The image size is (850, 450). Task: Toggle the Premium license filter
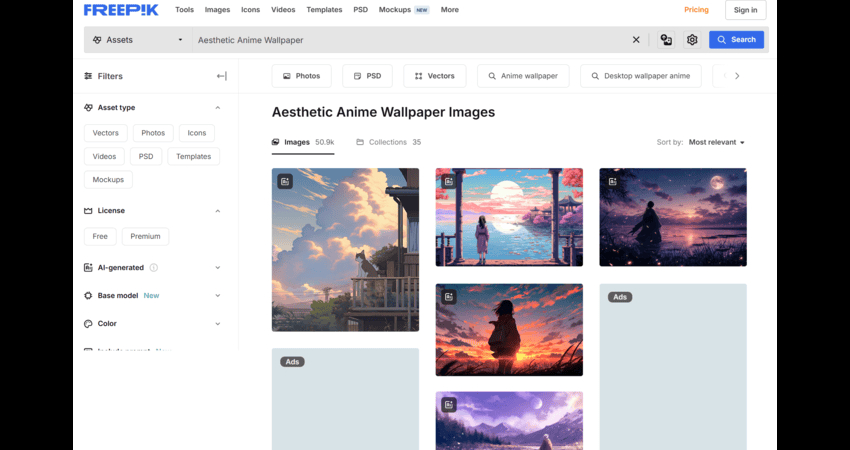pyautogui.click(x=145, y=237)
